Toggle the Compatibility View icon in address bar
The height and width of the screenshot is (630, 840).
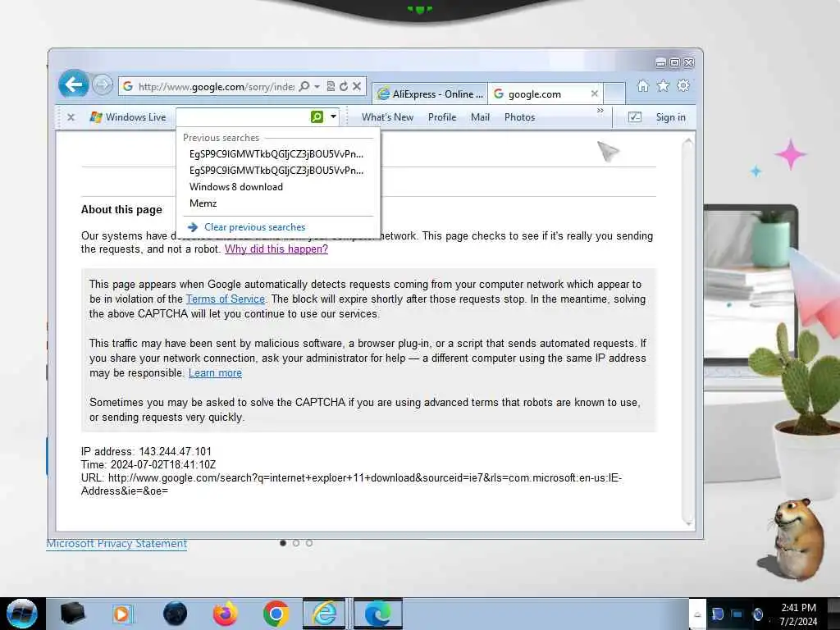pos(331,86)
